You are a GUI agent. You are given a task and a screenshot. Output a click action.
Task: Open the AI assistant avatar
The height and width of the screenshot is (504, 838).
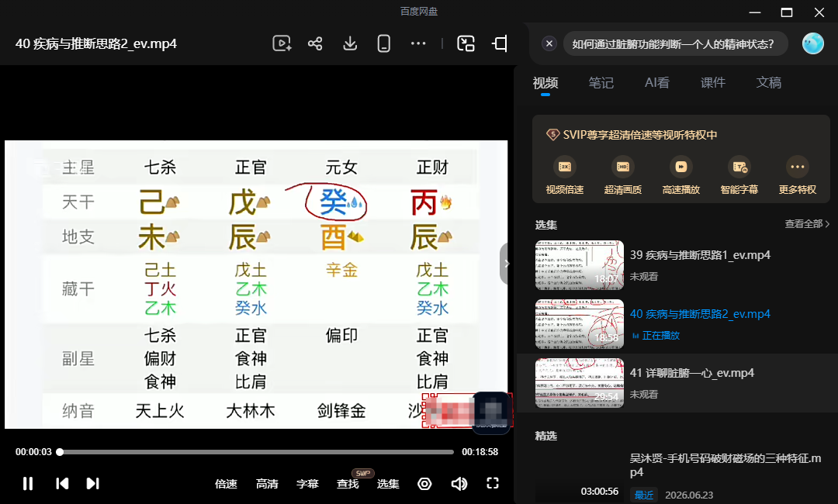(x=813, y=43)
